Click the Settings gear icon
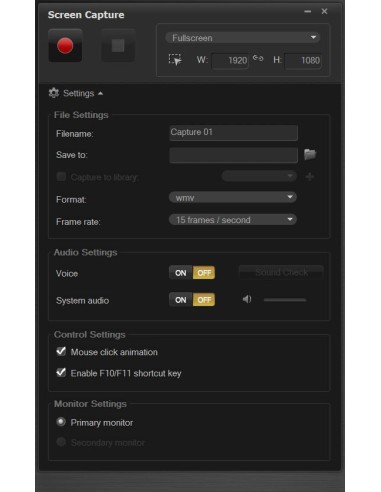The image size is (381, 492). (54, 93)
